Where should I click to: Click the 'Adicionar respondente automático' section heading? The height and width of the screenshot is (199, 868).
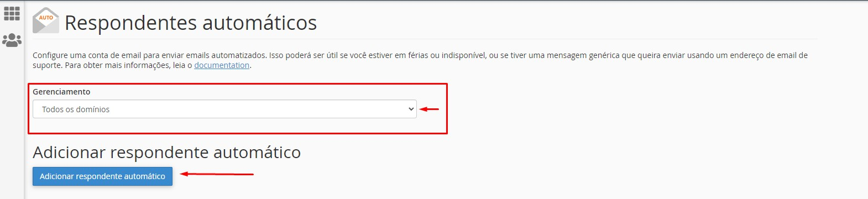(167, 152)
